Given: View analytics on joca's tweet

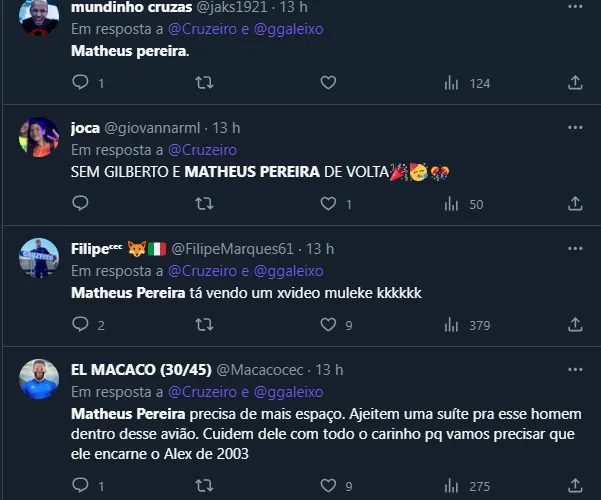Looking at the screenshot, I should [451, 204].
